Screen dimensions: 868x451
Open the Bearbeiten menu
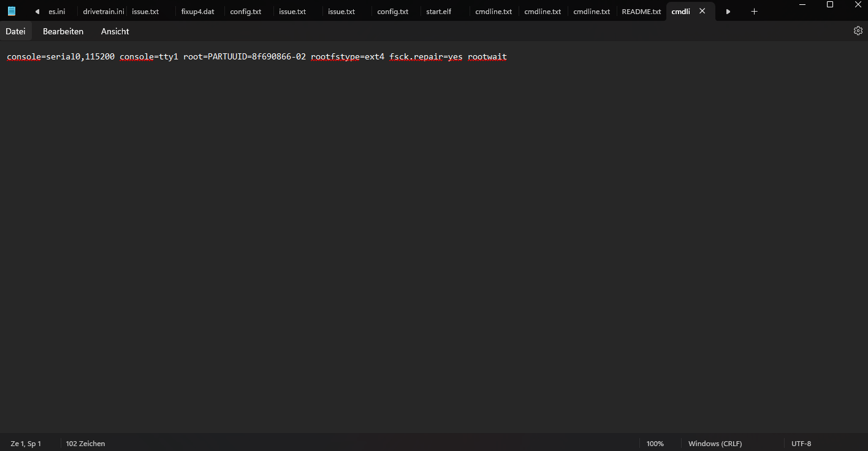63,31
